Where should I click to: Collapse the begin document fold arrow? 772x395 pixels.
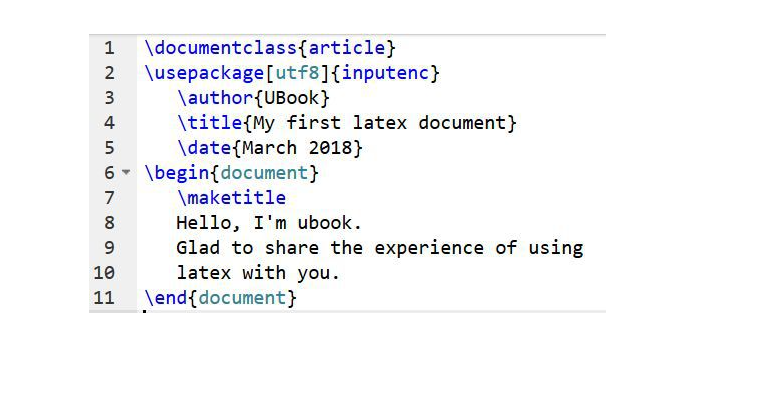pyautogui.click(x=126, y=173)
